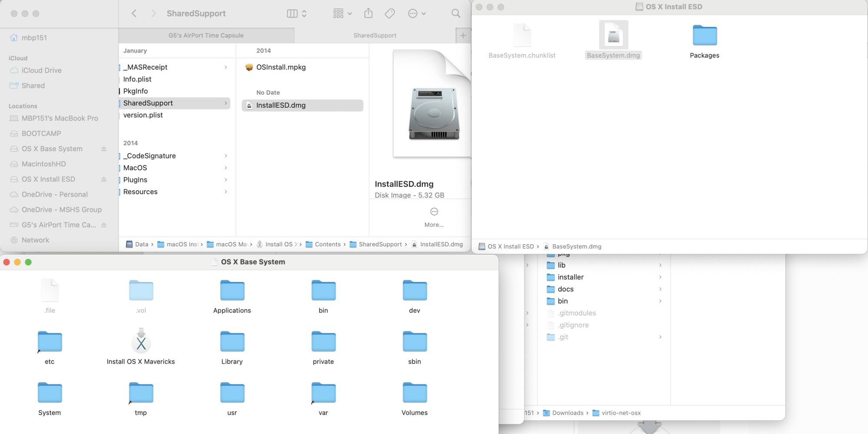Viewport: 868px width, 434px height.
Task: Expand the _MASReceipt folder chevron
Action: click(x=226, y=67)
